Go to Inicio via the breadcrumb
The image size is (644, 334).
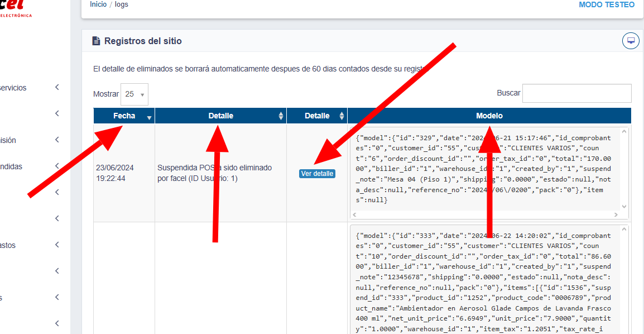[x=98, y=4]
